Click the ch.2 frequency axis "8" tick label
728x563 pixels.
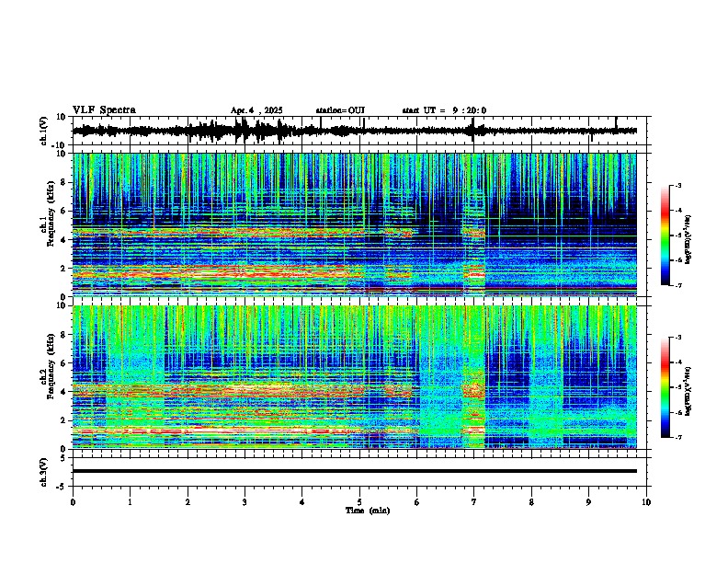coord(65,335)
